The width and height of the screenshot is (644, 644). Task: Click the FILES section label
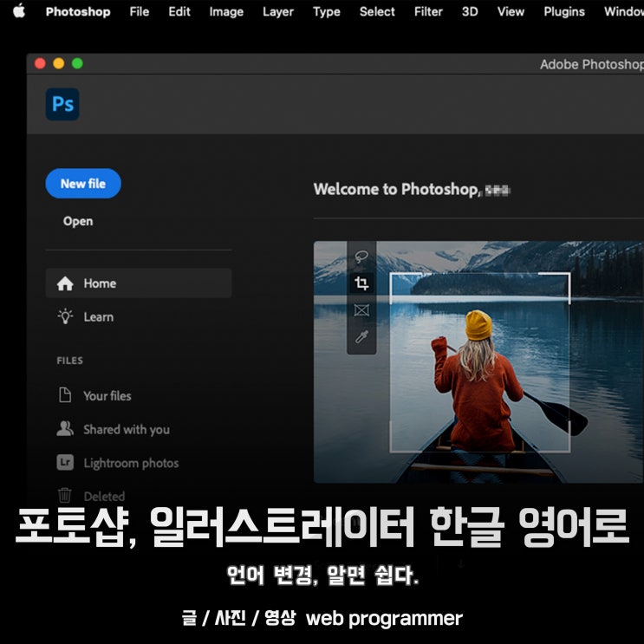point(70,361)
